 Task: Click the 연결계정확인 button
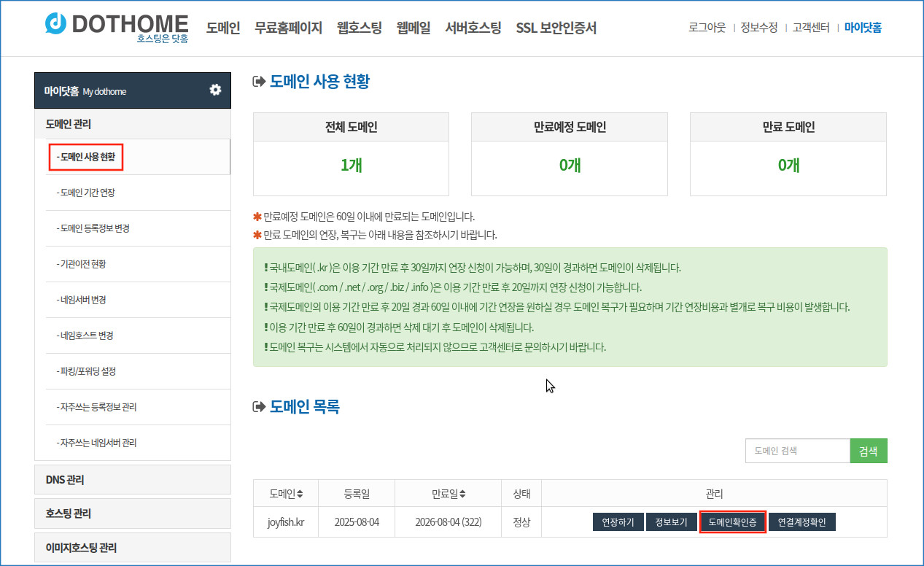tap(801, 522)
